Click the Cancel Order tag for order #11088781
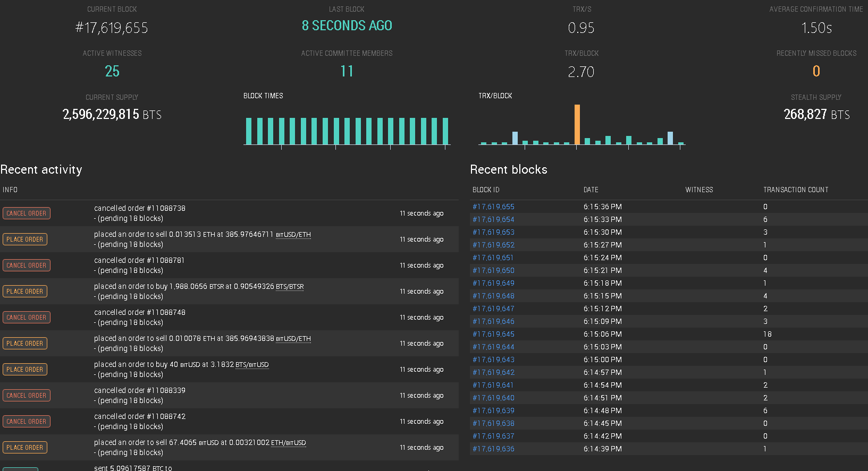 coord(27,266)
